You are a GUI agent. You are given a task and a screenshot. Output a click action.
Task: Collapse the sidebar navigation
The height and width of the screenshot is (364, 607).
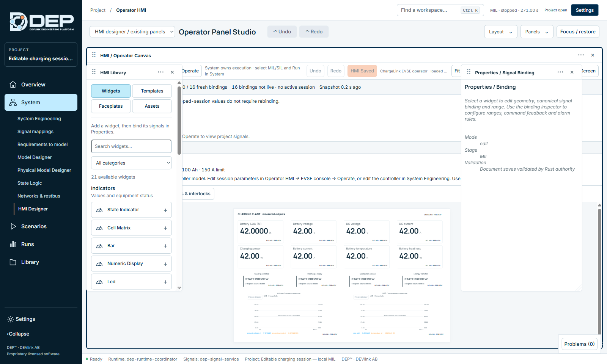coord(18,334)
